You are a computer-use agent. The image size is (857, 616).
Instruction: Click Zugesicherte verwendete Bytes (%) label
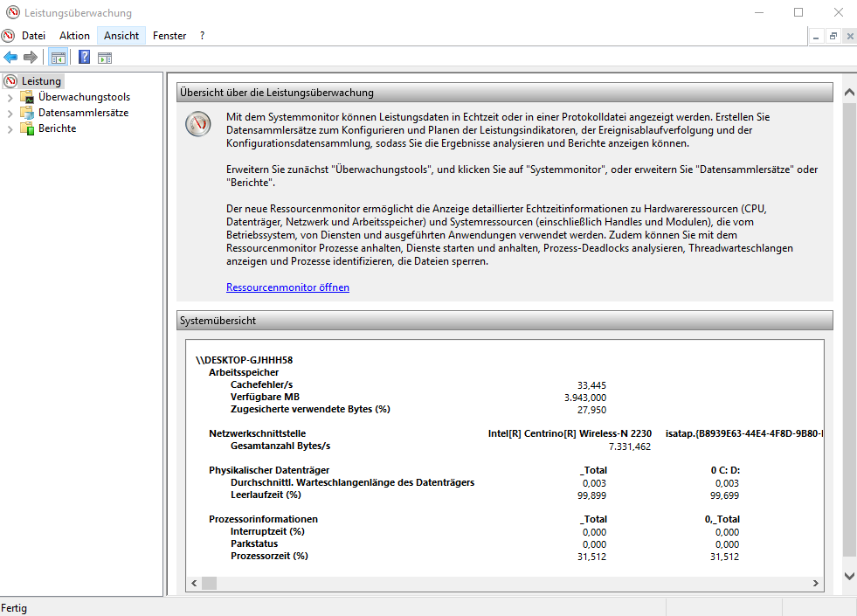coord(310,409)
